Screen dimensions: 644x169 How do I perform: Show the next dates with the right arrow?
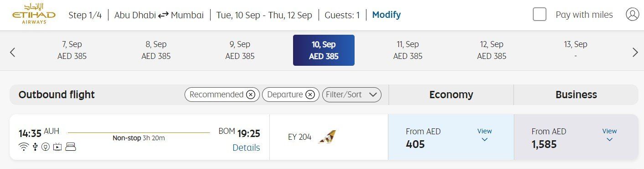coord(635,52)
